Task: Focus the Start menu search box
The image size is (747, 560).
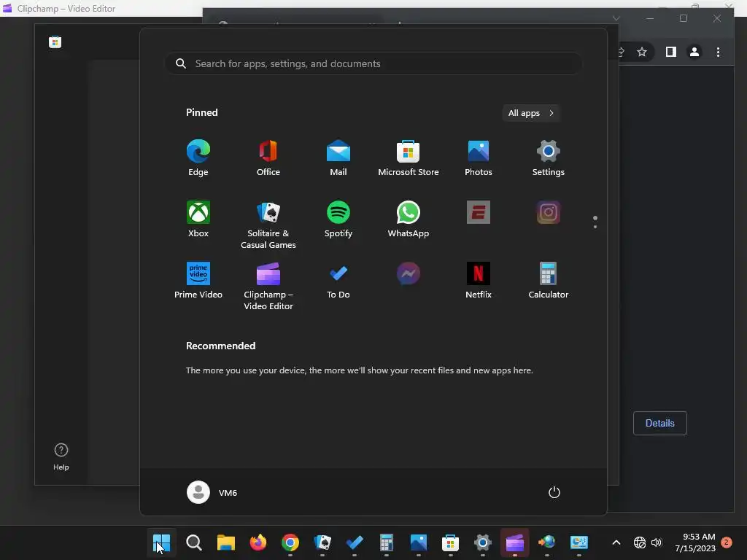Action: coord(373,63)
